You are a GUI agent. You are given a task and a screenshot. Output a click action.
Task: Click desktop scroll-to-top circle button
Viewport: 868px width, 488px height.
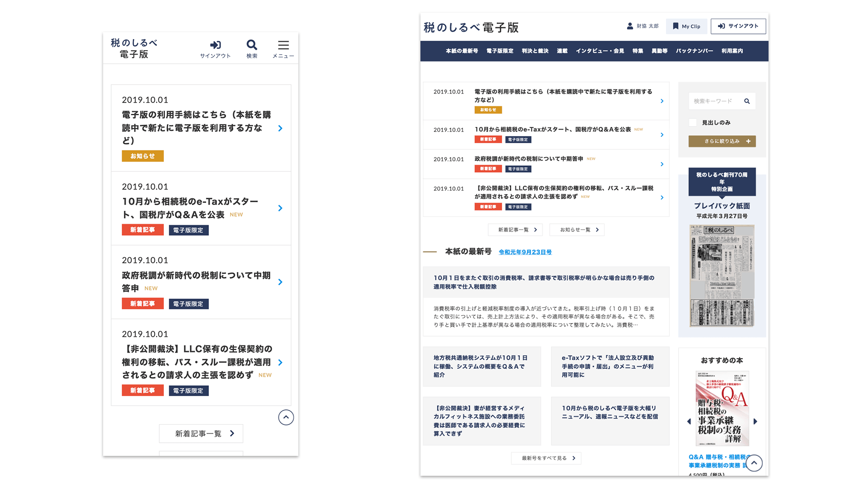(754, 463)
